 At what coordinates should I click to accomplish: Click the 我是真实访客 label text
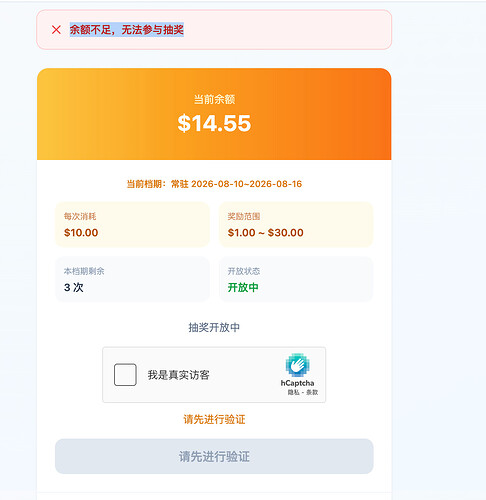179,375
